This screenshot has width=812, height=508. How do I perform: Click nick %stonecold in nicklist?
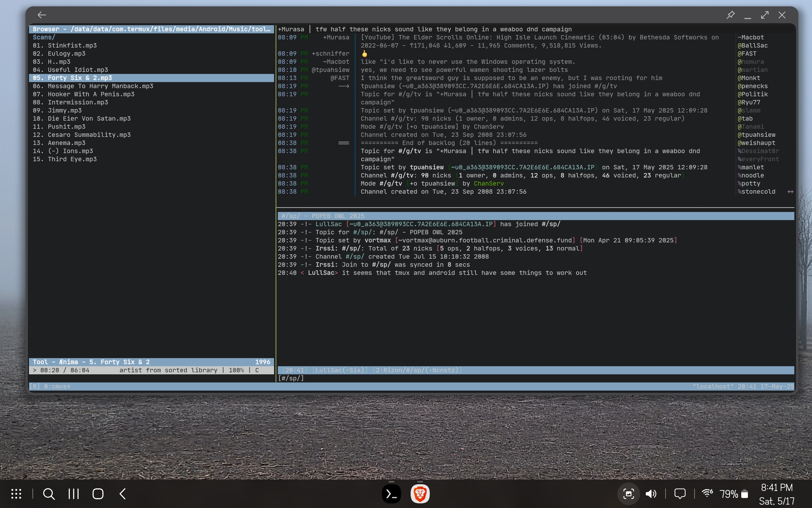point(756,191)
